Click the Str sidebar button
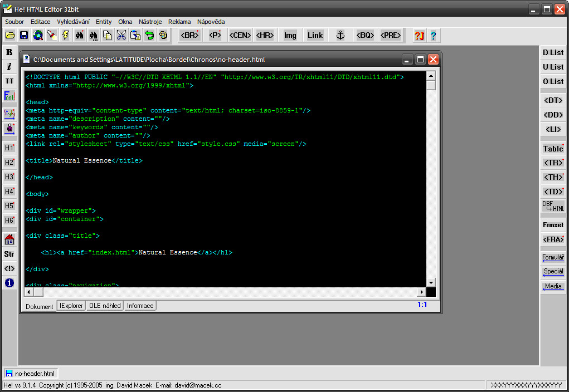This screenshot has width=569, height=392. 9,254
